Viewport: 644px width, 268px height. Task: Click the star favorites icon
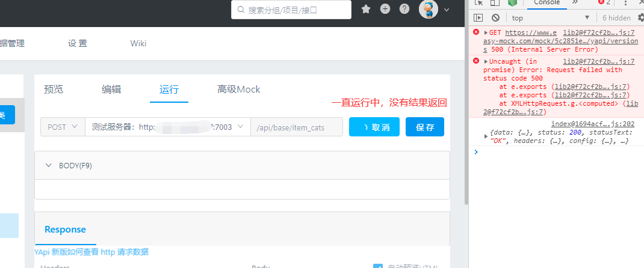pos(365,9)
